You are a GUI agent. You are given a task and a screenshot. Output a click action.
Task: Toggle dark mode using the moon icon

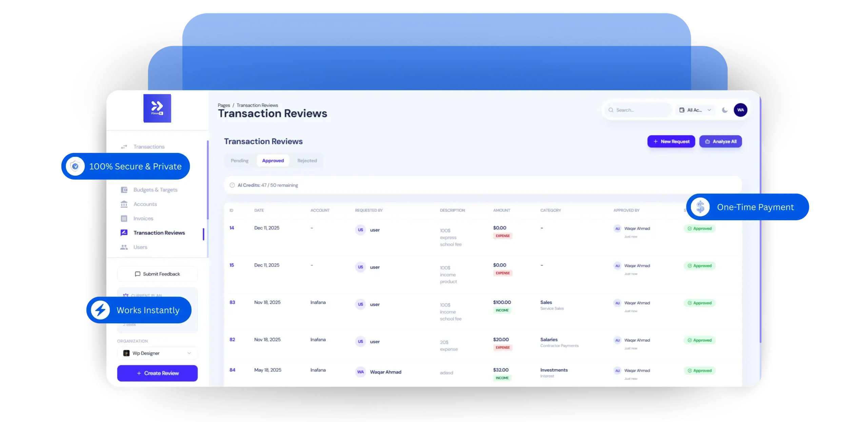725,110
